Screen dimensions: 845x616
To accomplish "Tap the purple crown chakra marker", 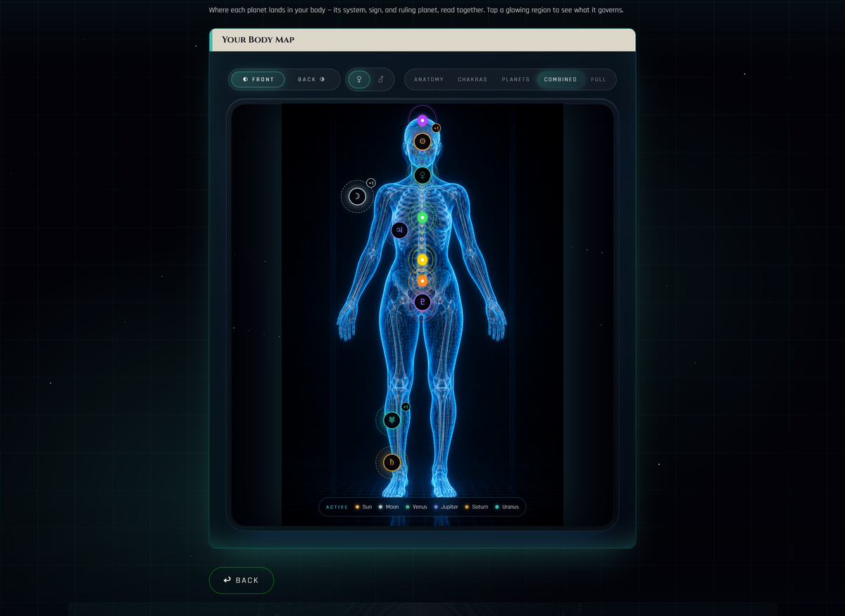I will [423, 120].
